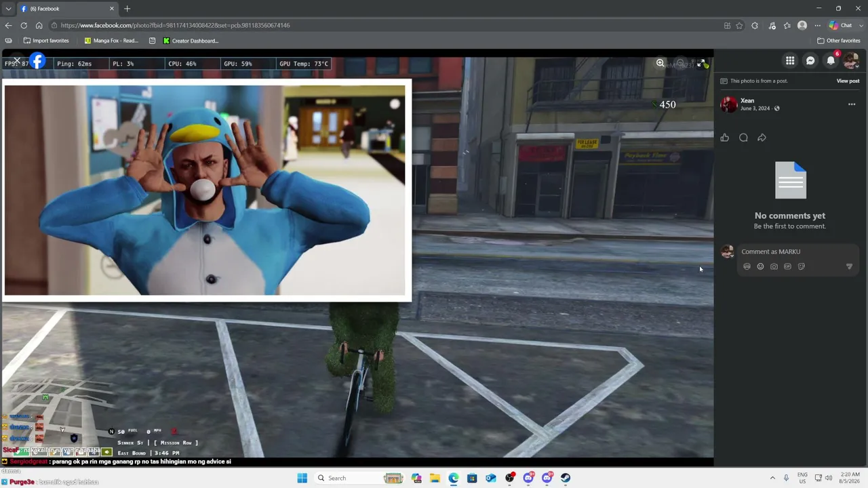Insert an avatar sticker in the comment
Viewport: 868px width, 488px height.
coord(747,266)
